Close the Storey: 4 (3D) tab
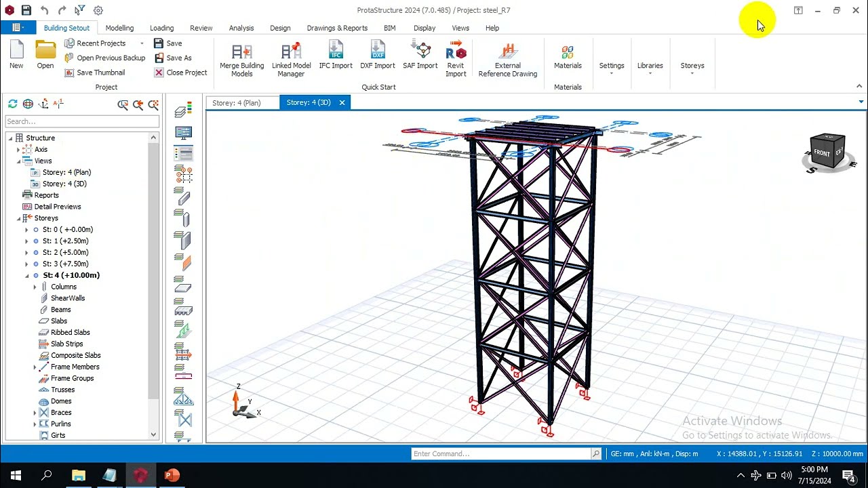 342,102
